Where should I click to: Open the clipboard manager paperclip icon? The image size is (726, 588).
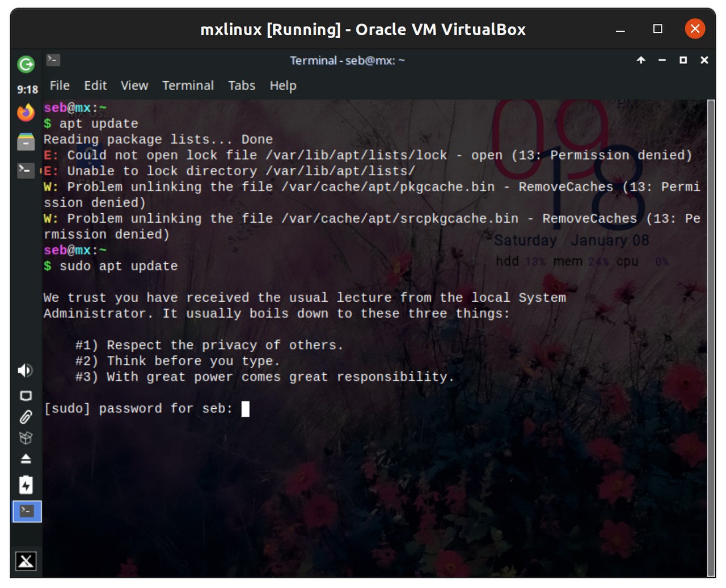click(x=26, y=417)
